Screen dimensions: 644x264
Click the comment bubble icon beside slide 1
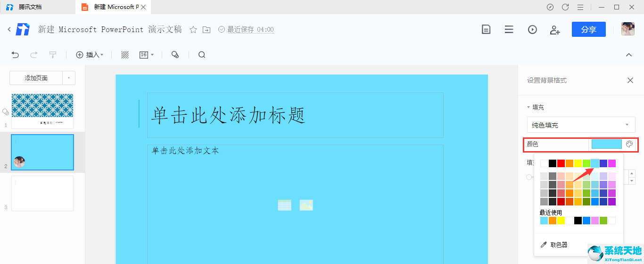coord(5,112)
